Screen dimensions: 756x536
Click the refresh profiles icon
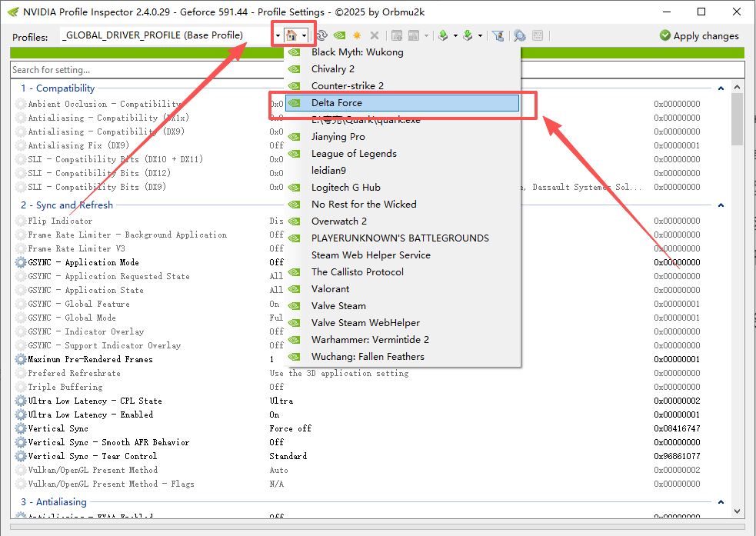(321, 35)
